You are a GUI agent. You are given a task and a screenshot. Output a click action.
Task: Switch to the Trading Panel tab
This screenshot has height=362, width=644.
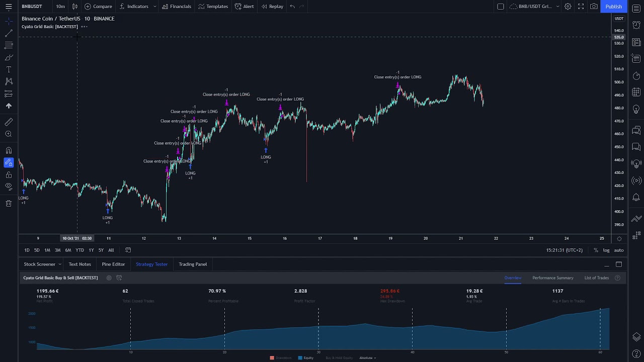coord(193,264)
